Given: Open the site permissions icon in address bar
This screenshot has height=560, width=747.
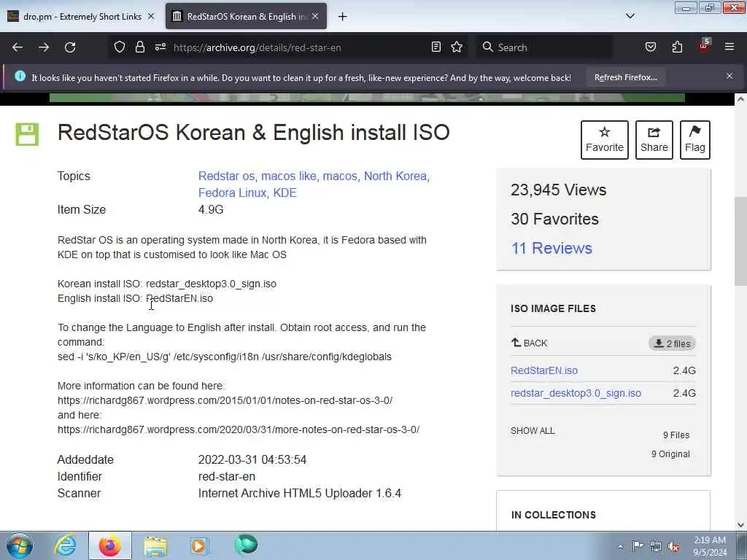Looking at the screenshot, I should [160, 47].
